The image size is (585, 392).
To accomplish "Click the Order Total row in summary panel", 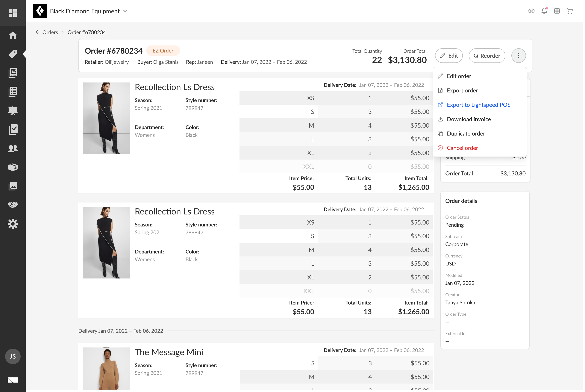I will click(x=486, y=174).
